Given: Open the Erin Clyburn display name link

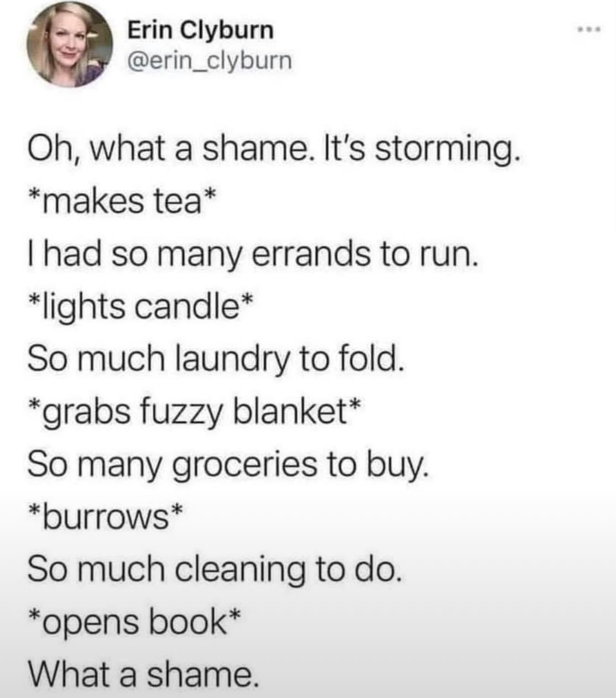Looking at the screenshot, I should pos(201,30).
